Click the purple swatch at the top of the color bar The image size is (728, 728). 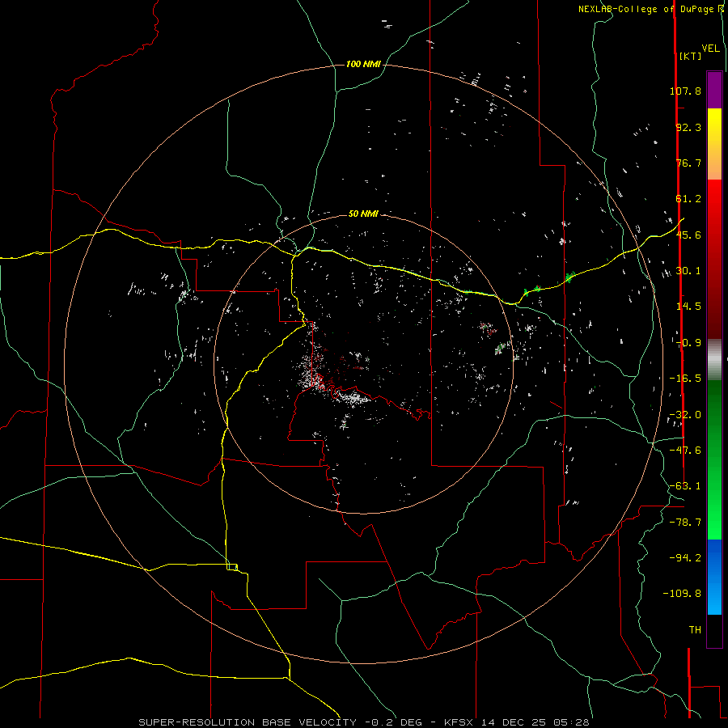pyautogui.click(x=714, y=90)
